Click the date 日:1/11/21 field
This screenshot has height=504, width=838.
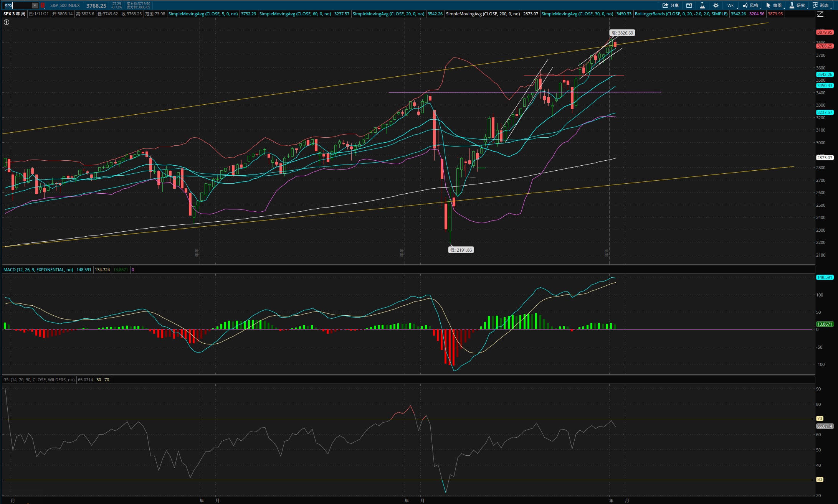point(39,14)
